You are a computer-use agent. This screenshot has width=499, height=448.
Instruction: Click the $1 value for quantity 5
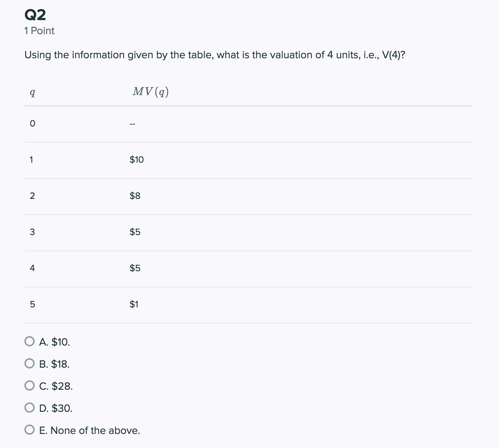click(134, 304)
